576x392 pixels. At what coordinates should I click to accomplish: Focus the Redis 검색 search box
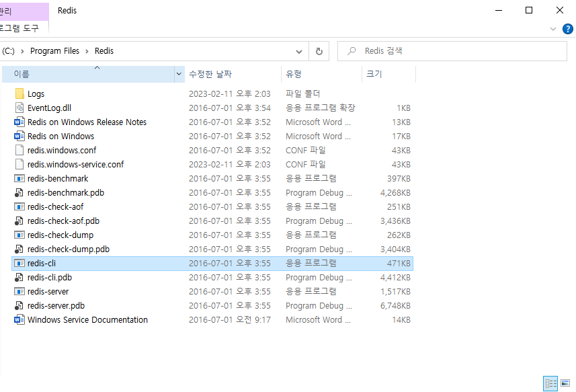point(452,51)
